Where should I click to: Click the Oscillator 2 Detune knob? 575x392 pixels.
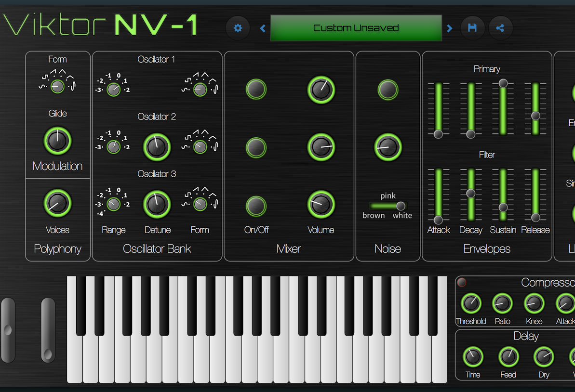tap(157, 147)
